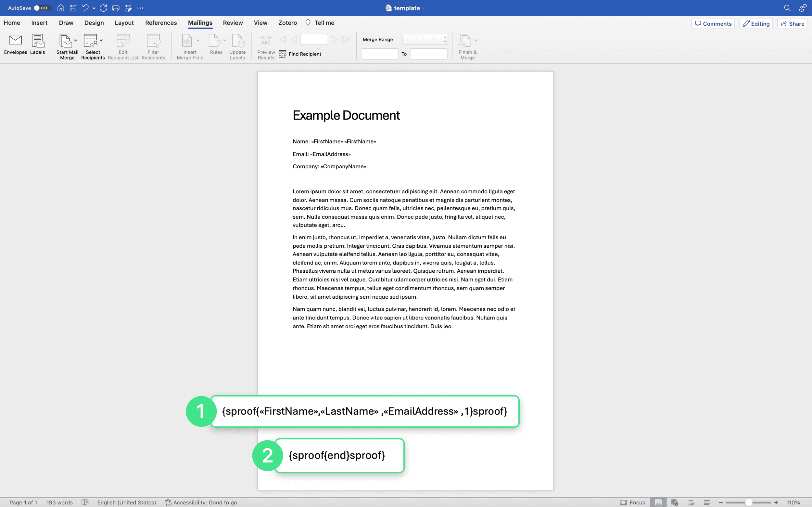Click the zoom out minus button
812x507 pixels.
click(x=720, y=502)
